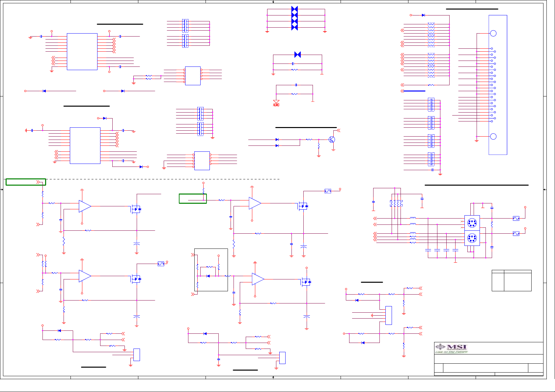This screenshot has height=392, width=555.
Task: Select the stack of four blue bowtie symbols
Action: coord(294,18)
